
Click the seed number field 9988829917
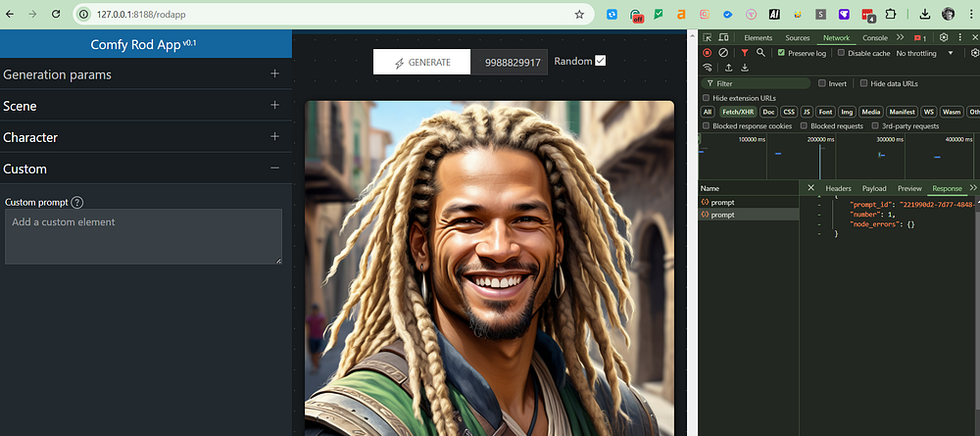[x=510, y=62]
